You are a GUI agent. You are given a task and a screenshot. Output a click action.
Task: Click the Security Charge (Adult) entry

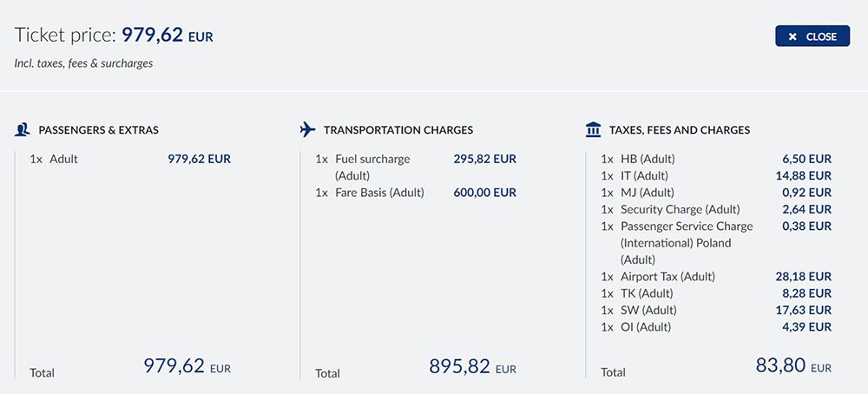pos(680,209)
